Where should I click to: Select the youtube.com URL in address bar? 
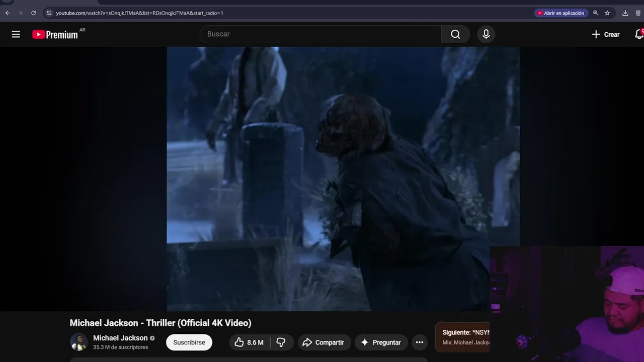click(x=139, y=13)
